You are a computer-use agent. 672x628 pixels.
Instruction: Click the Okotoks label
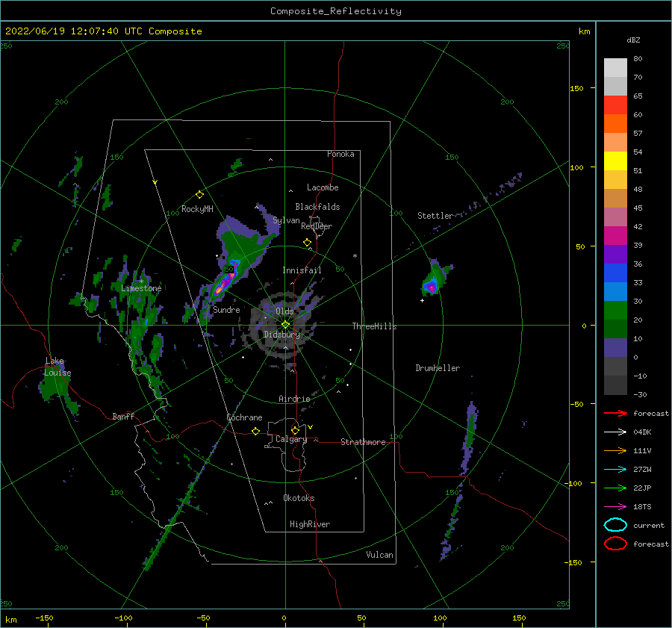click(299, 498)
